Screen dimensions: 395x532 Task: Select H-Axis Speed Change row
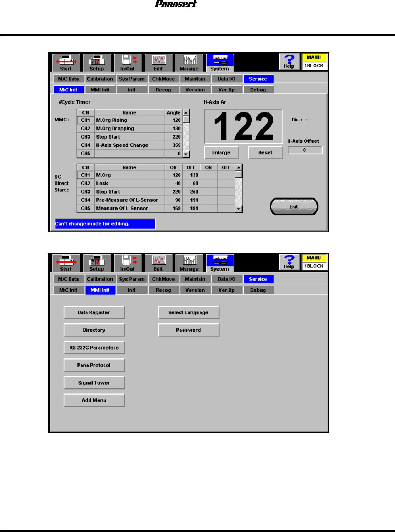pos(130,145)
